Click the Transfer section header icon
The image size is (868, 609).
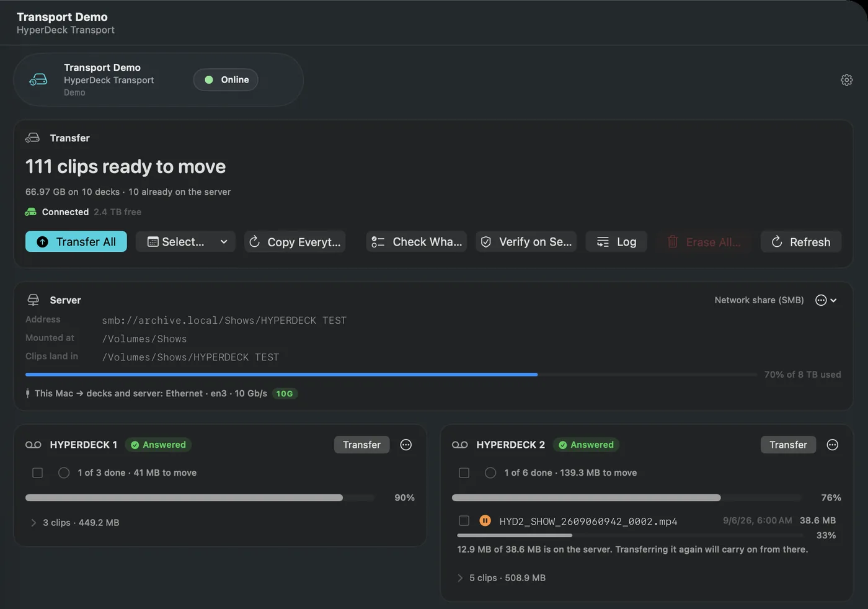click(32, 138)
